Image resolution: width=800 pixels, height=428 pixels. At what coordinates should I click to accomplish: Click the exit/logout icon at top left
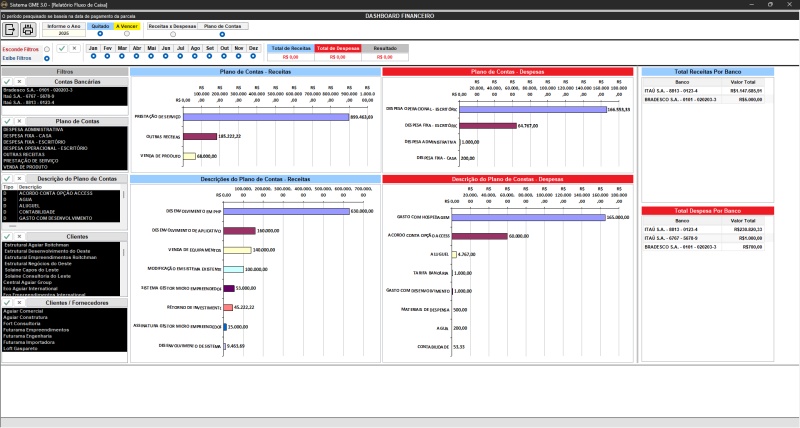pos(13,30)
